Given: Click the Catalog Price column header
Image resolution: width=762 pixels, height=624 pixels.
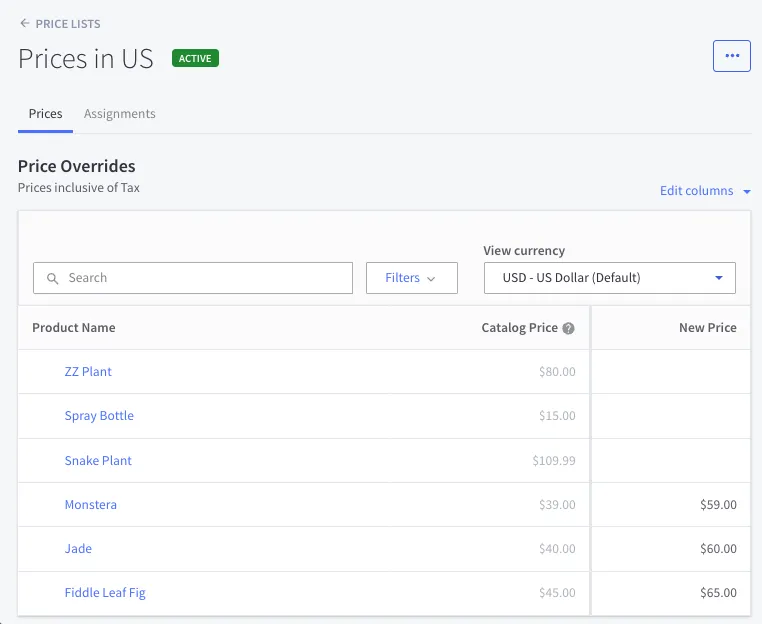Looking at the screenshot, I should point(520,328).
